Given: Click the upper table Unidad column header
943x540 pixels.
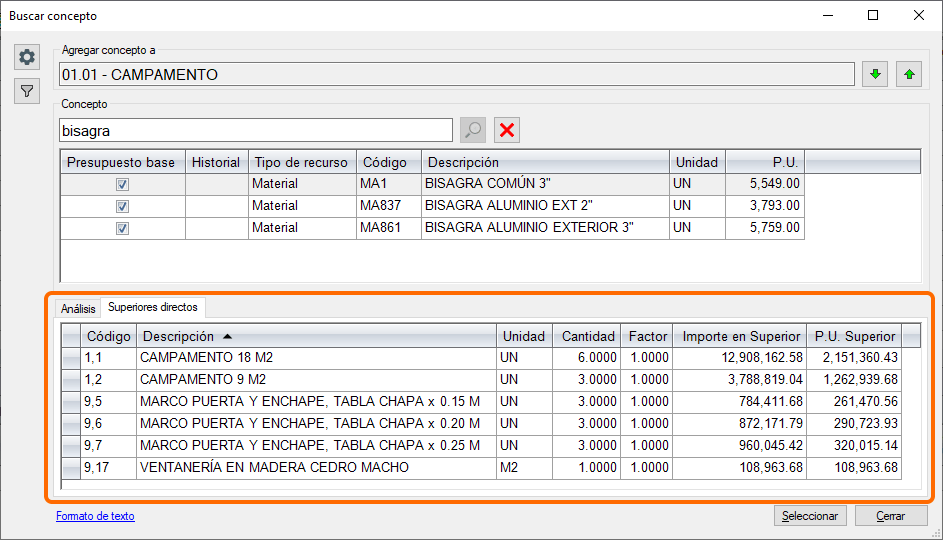Looking at the screenshot, I should [698, 162].
